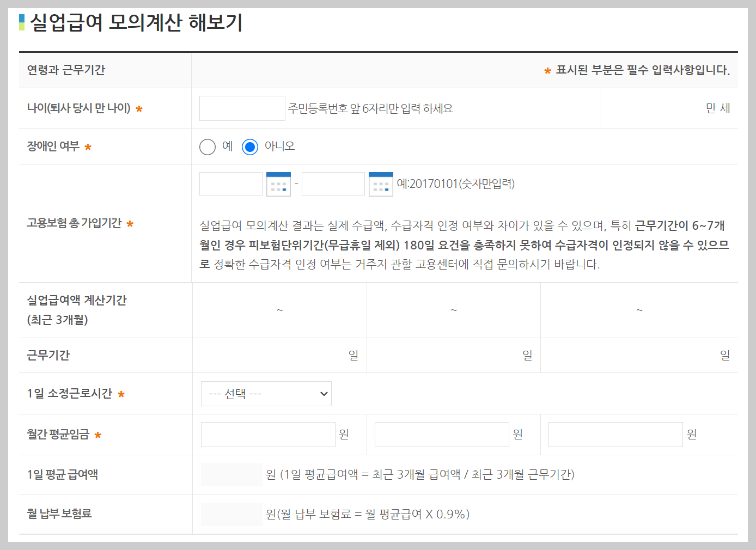Click the calendar icon after the hyphen
The image size is (756, 550).
pyautogui.click(x=381, y=184)
